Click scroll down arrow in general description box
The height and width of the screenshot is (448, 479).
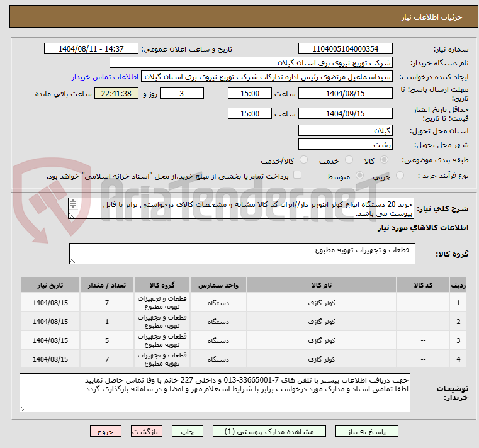point(73,208)
